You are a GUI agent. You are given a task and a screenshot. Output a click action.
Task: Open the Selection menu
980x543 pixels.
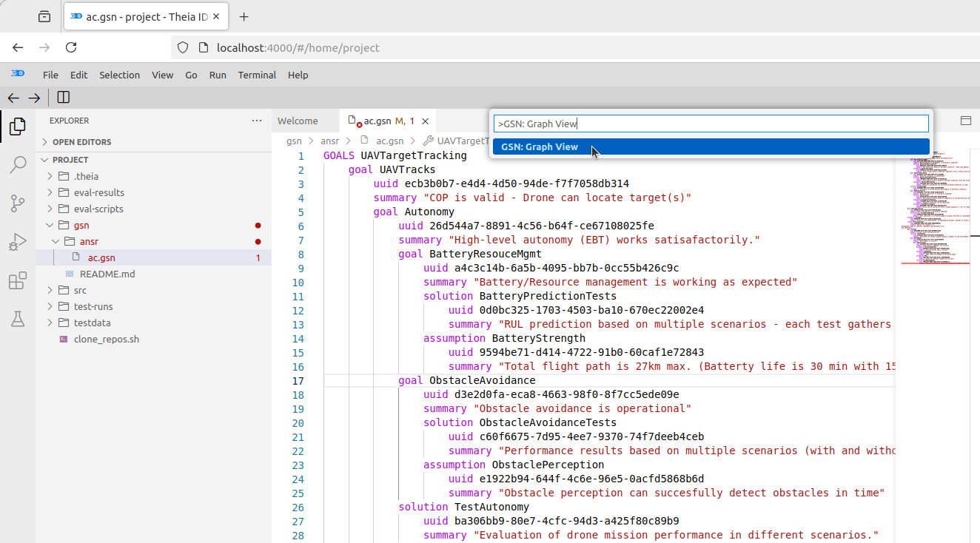click(x=119, y=75)
